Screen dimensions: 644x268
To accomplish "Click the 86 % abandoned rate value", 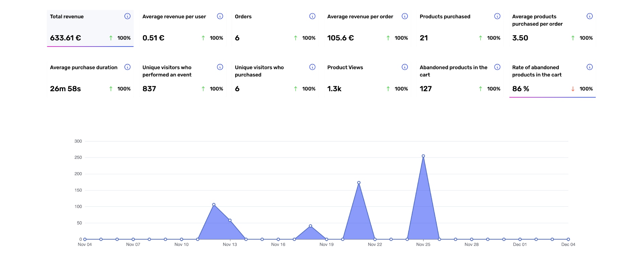I will tap(521, 89).
